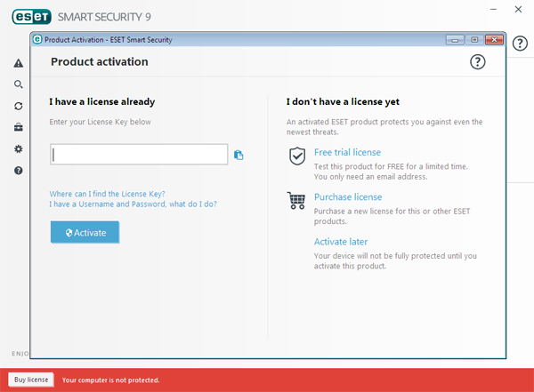Click the Product activation help question icon
534x392 pixels.
[477, 62]
